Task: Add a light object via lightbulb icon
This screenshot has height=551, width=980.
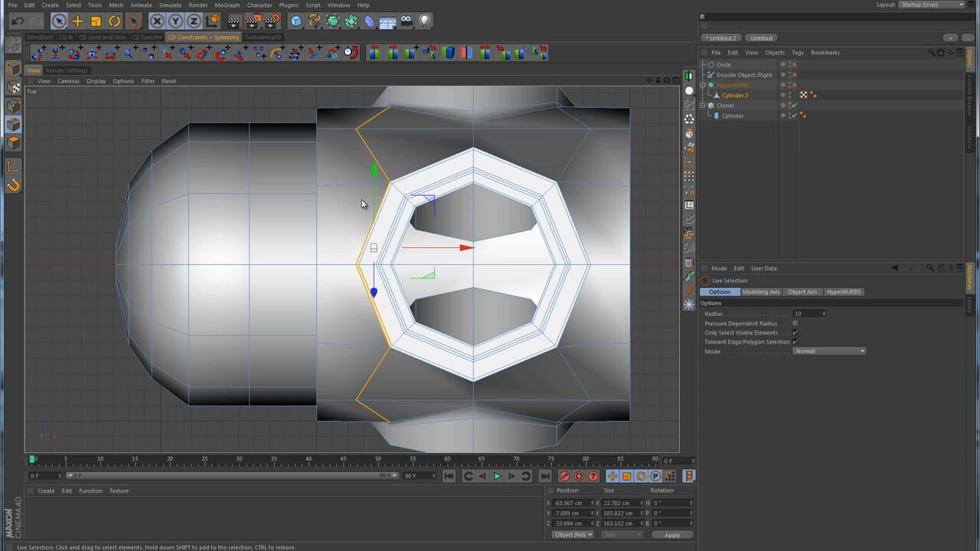Action: click(x=425, y=21)
